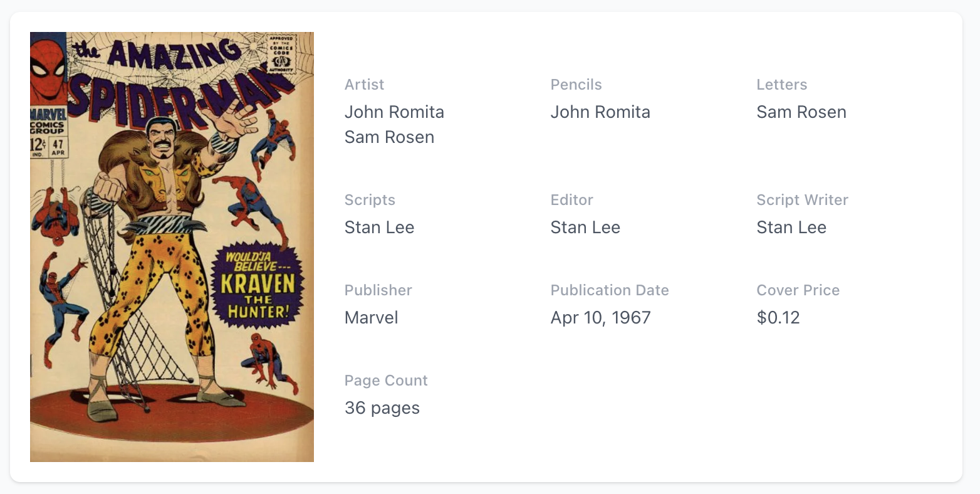Click the Script Writer field label
The image size is (980, 494).
(802, 200)
